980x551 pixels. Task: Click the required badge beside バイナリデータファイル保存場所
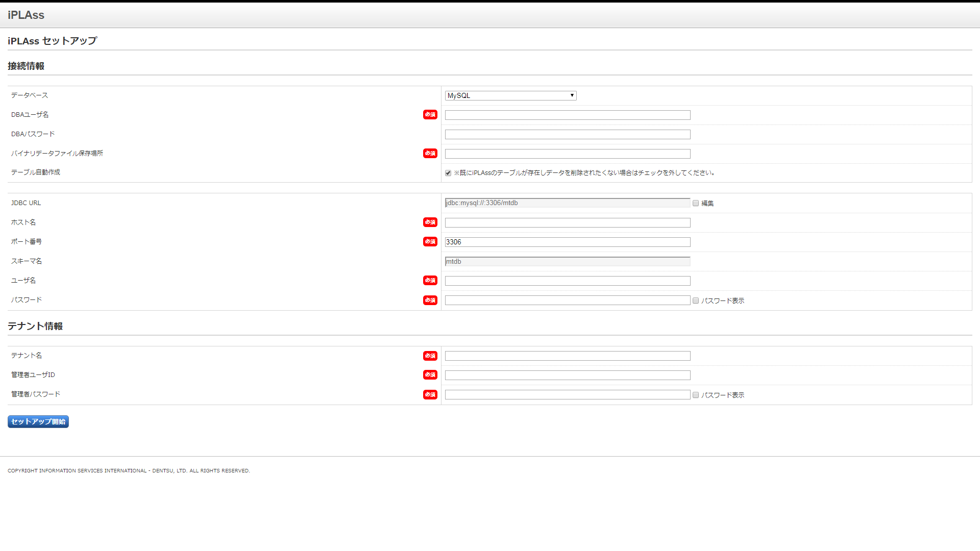tap(430, 154)
